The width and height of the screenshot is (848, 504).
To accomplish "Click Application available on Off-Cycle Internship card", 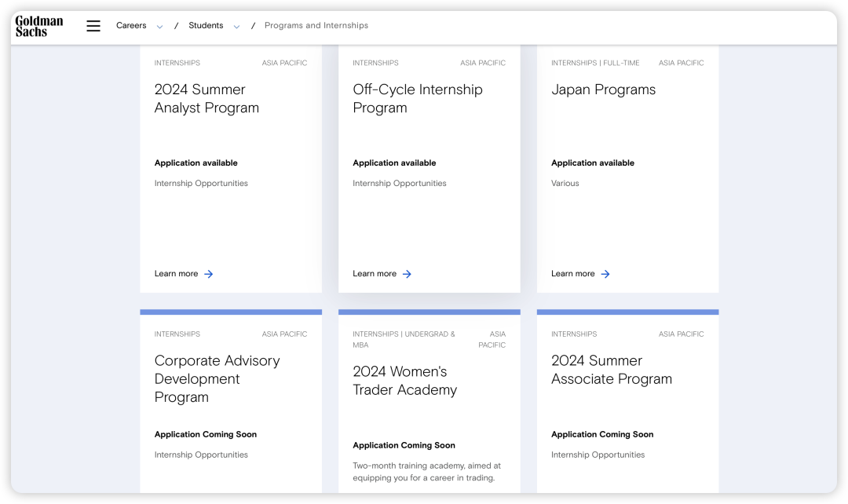I will 394,163.
